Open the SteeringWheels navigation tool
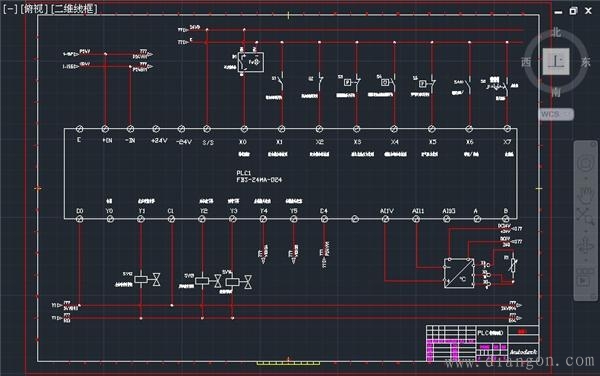 point(585,164)
